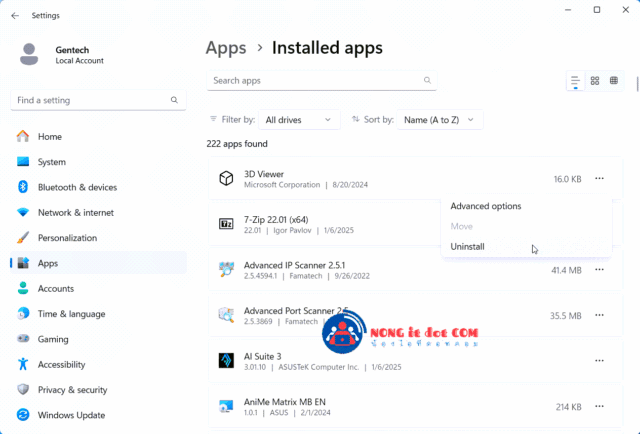Screen dimensions: 640x434
Task: Navigate to Network & internet settings
Action: tap(98, 212)
